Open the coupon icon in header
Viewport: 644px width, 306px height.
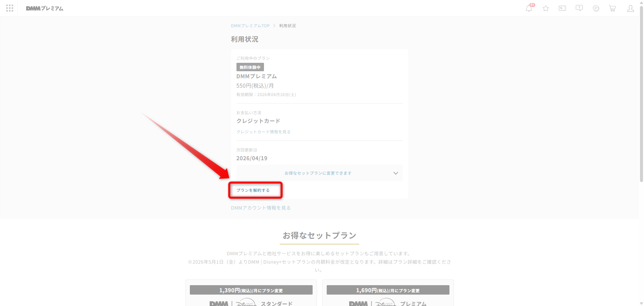(562, 8)
